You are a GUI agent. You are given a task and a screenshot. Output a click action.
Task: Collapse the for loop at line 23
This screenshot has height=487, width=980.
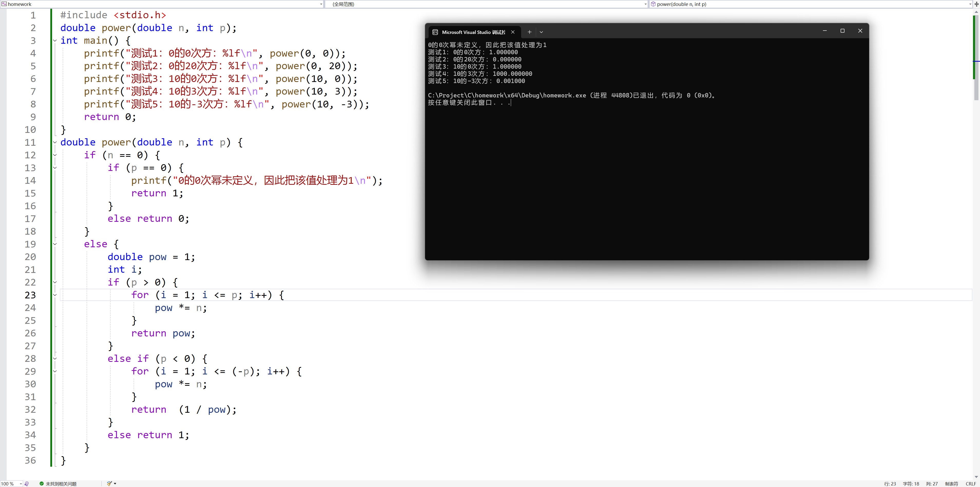coord(55,295)
